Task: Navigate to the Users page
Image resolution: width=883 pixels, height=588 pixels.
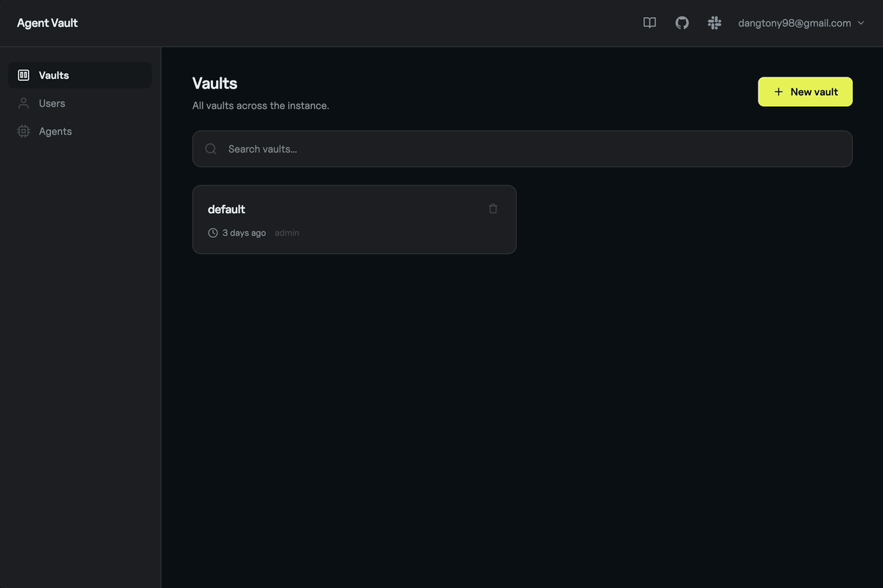Action: tap(52, 103)
